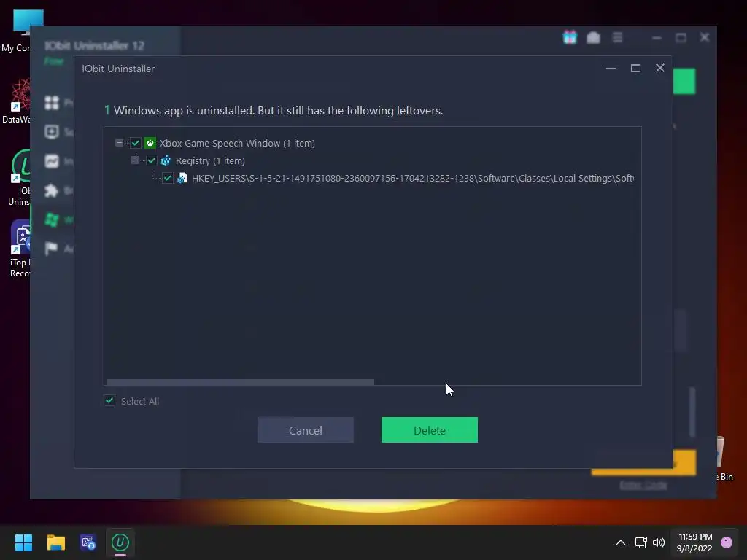Open Software Updater icon in sidebar
This screenshot has height=560, width=747.
(x=52, y=132)
